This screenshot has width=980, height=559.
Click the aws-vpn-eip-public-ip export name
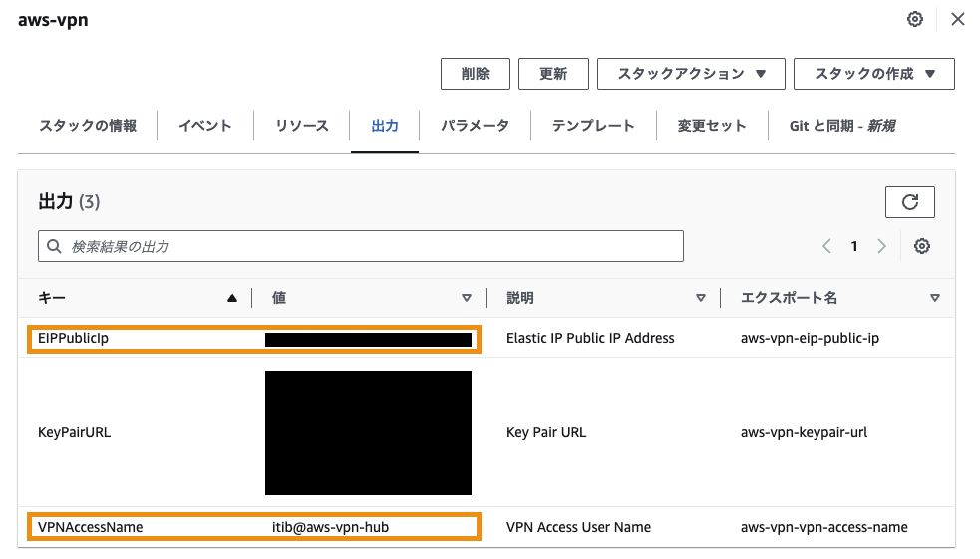coord(810,338)
